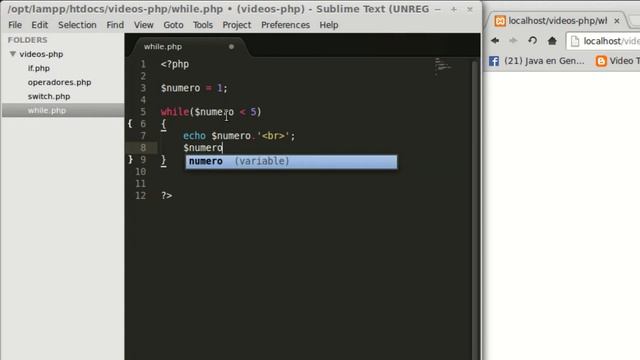Open the Edit menu
This screenshot has width=640, height=360.
pos(40,25)
